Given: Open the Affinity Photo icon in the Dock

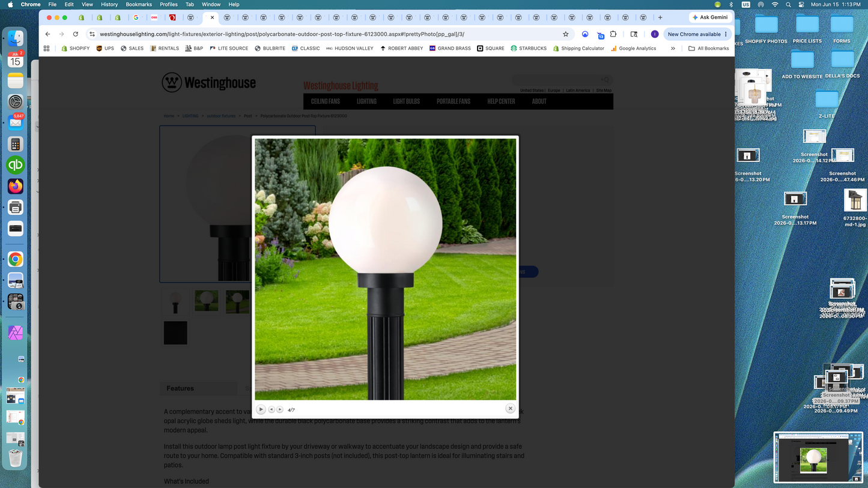Looking at the screenshot, I should coord(16,332).
